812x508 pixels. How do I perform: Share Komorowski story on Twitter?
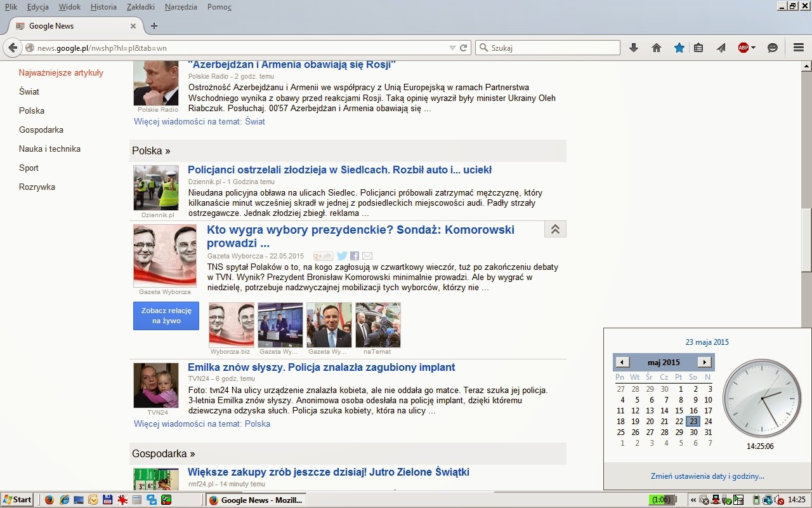tap(342, 256)
